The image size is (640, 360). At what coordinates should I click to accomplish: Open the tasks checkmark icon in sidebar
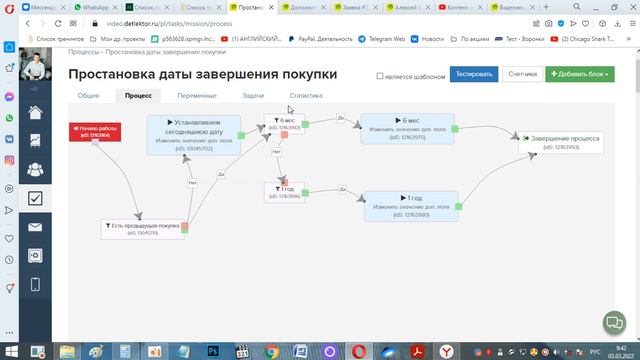tap(35, 198)
